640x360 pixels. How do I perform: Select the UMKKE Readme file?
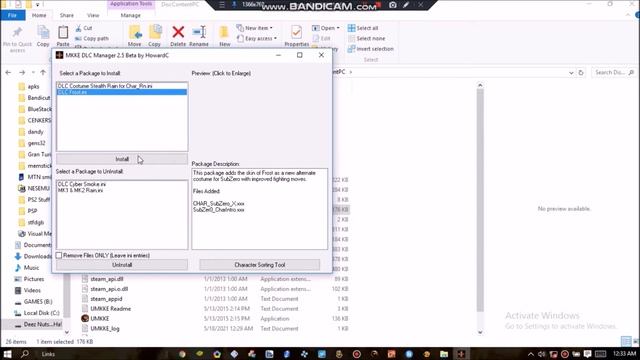111,309
